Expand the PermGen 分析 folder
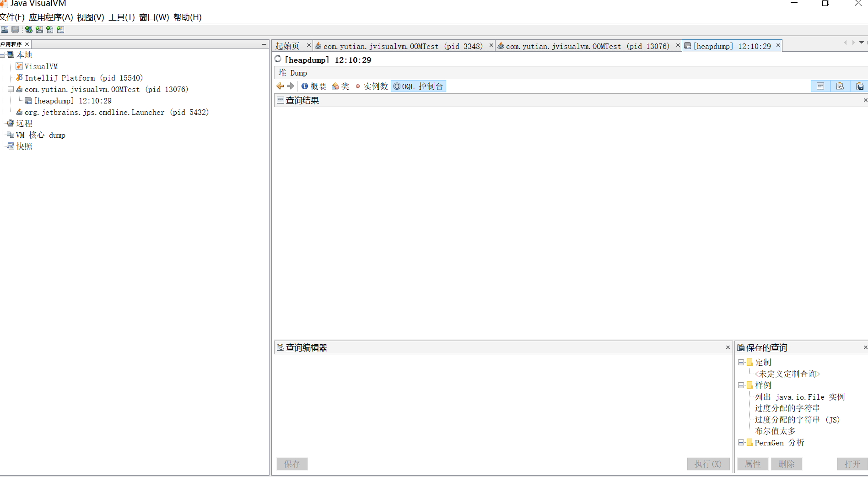This screenshot has width=868, height=477. point(741,443)
